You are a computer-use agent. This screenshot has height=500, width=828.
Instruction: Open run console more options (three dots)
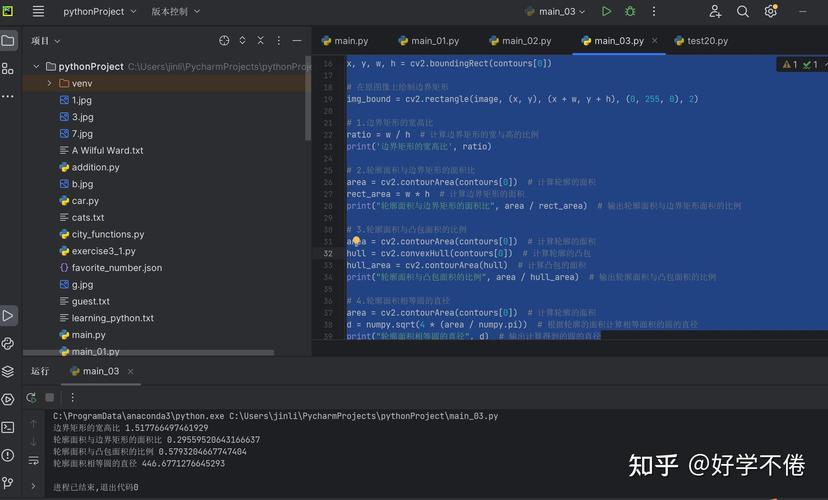(72, 397)
